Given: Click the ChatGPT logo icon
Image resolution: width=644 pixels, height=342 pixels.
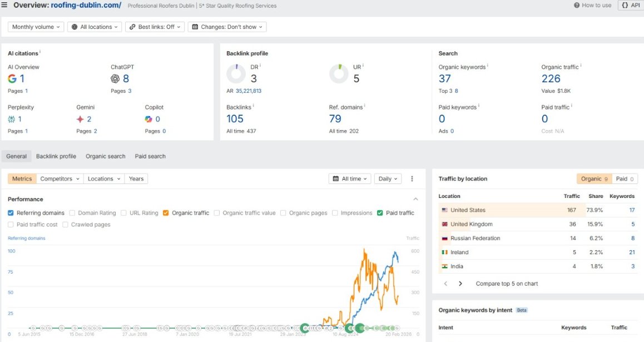Looking at the screenshot, I should pos(115,78).
